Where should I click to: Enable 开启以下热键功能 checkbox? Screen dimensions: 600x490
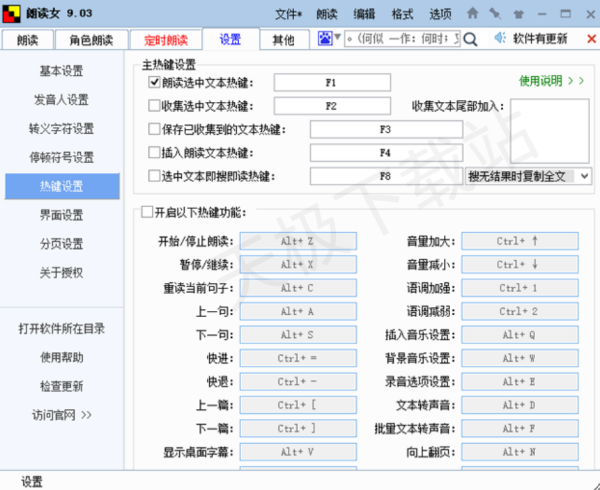coord(147,212)
